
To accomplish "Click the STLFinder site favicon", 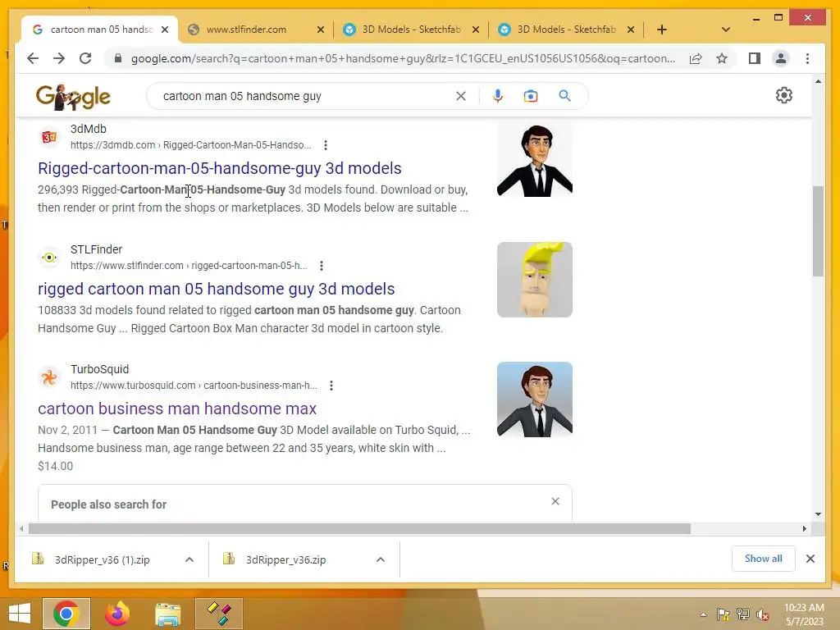I will tap(49, 258).
